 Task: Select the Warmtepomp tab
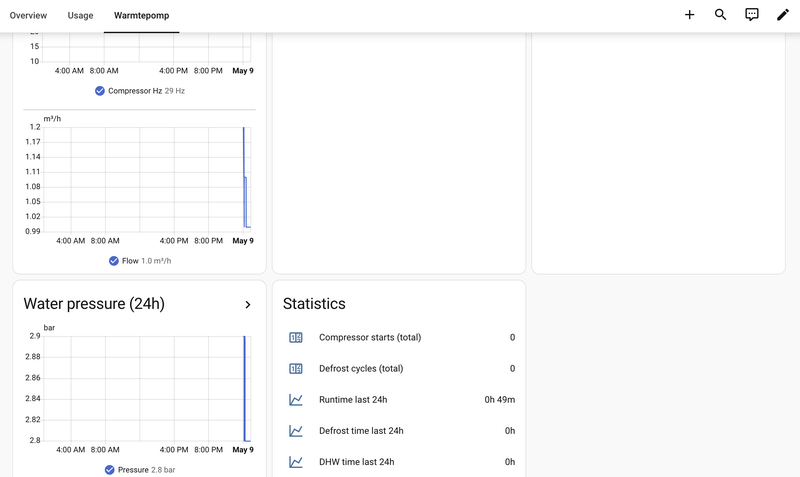click(141, 15)
